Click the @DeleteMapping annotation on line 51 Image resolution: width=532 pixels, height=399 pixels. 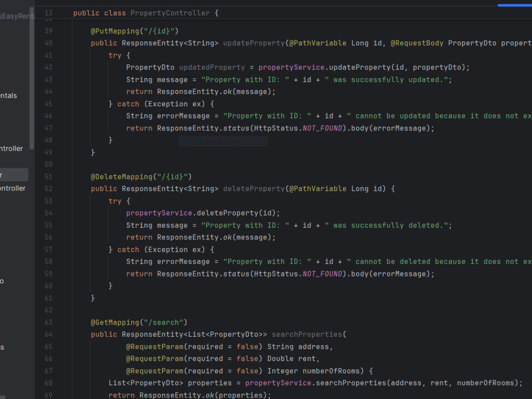point(121,177)
